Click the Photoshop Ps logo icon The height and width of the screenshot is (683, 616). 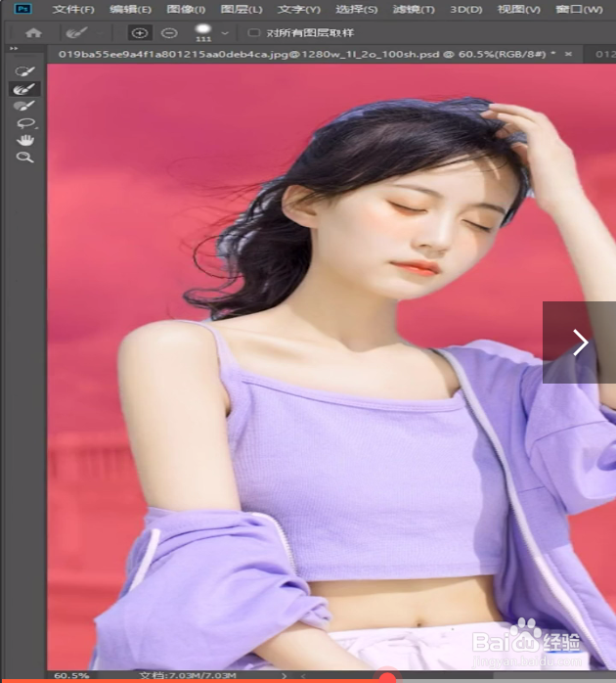tap(22, 8)
